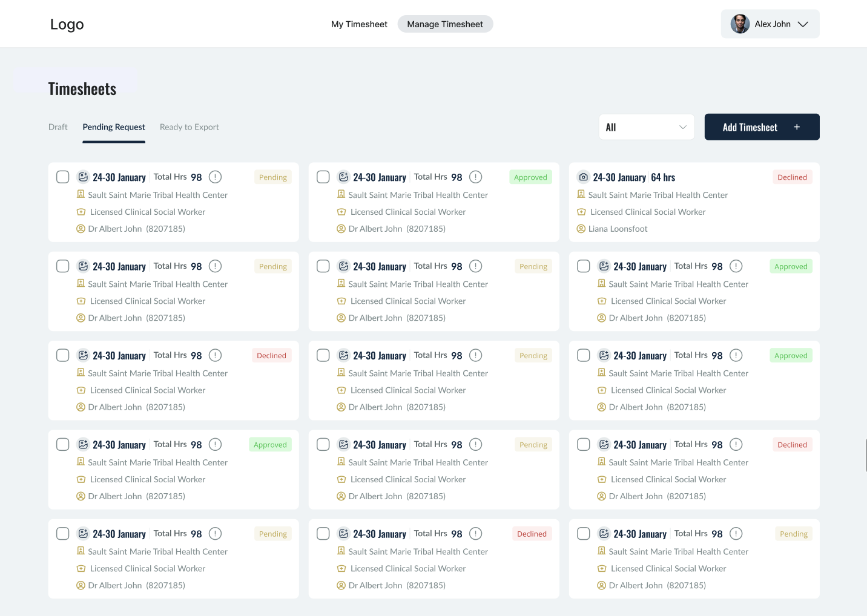This screenshot has width=867, height=616.
Task: Check the checkbox on the first pending timesheet card
Action: pyautogui.click(x=62, y=177)
